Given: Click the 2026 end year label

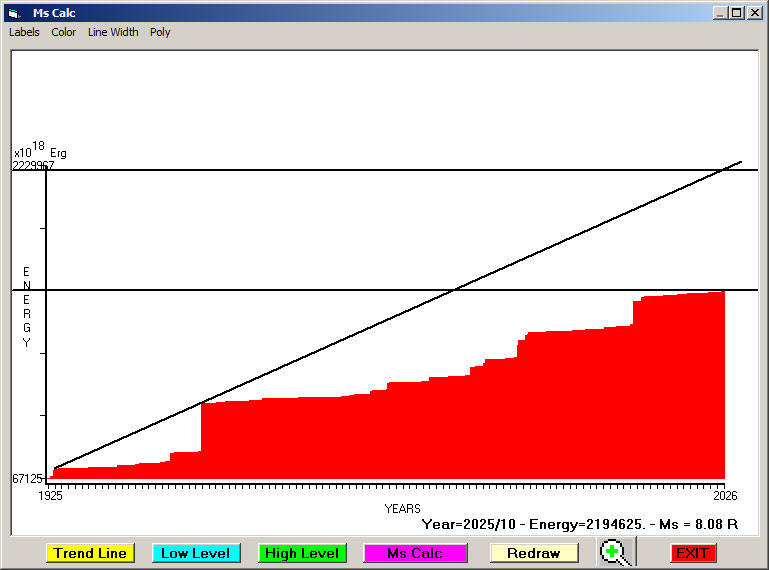Looking at the screenshot, I should tap(724, 496).
